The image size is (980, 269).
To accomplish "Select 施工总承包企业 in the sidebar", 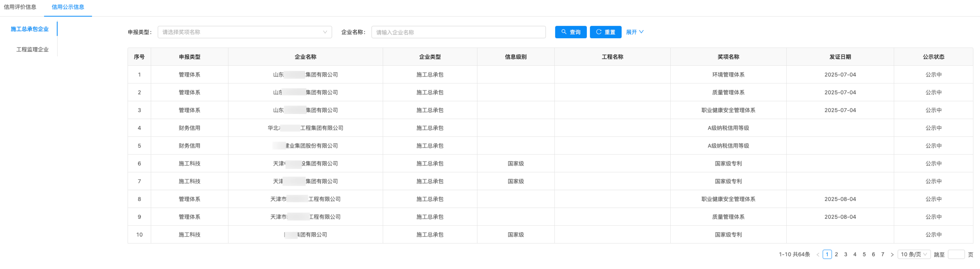I will (30, 29).
